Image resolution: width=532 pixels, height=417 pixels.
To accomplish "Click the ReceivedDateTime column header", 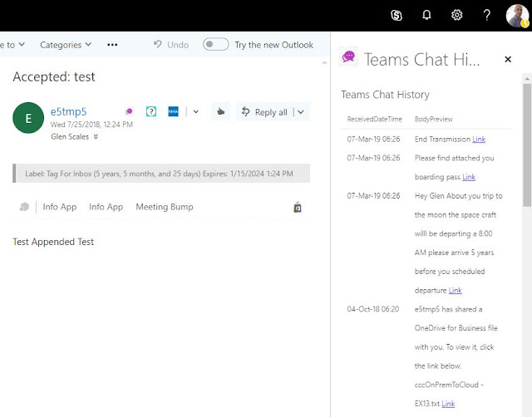I will click(374, 120).
